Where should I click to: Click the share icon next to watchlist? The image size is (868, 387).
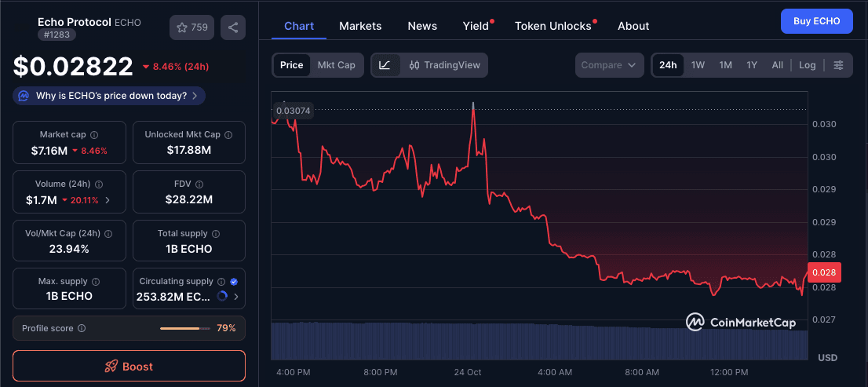click(233, 27)
